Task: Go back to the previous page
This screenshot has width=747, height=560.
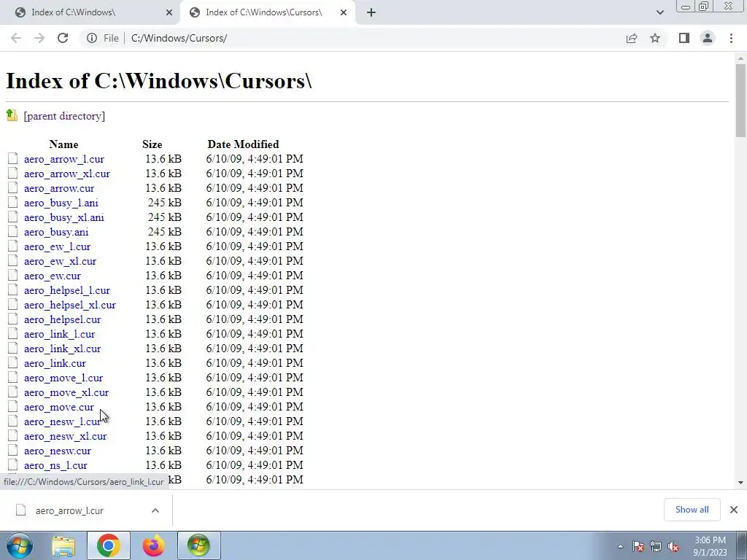Action: pyautogui.click(x=16, y=38)
